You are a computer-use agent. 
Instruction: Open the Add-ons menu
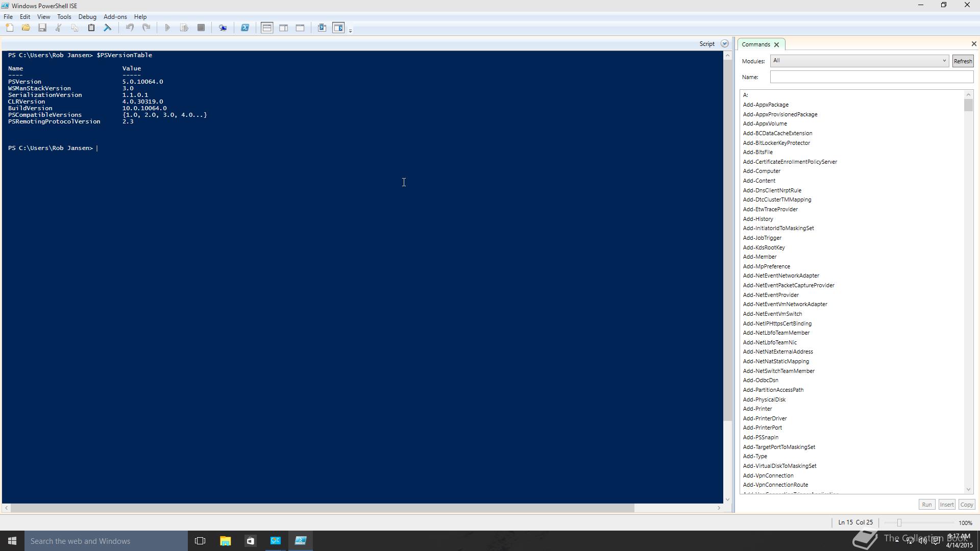point(115,17)
